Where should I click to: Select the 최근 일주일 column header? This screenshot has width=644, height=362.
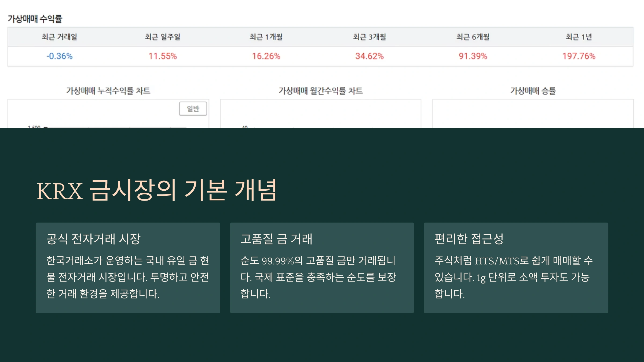(163, 37)
